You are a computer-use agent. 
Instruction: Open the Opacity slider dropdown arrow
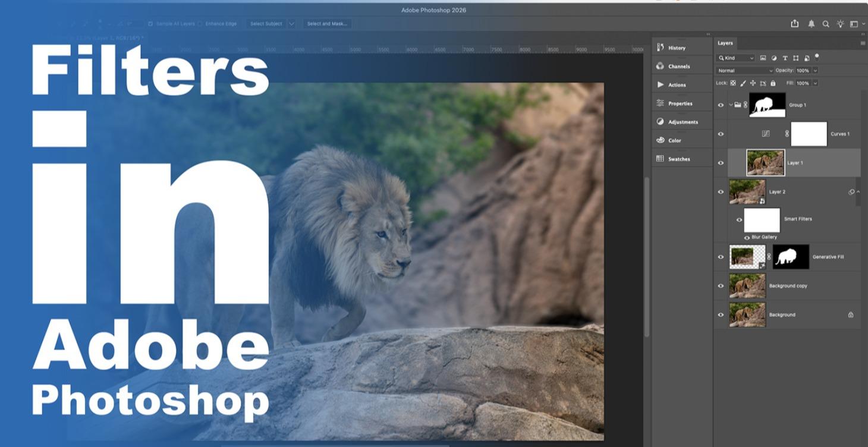tap(815, 70)
